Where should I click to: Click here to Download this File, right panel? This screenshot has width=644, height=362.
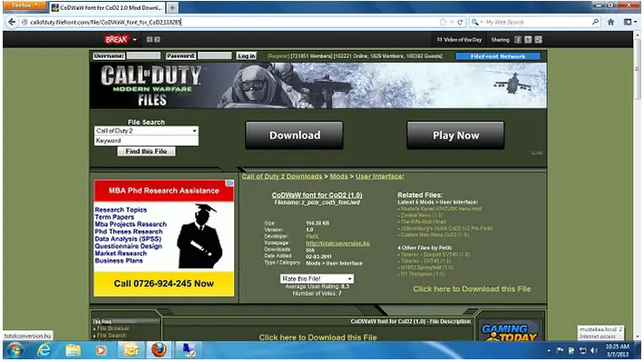pyautogui.click(x=472, y=289)
